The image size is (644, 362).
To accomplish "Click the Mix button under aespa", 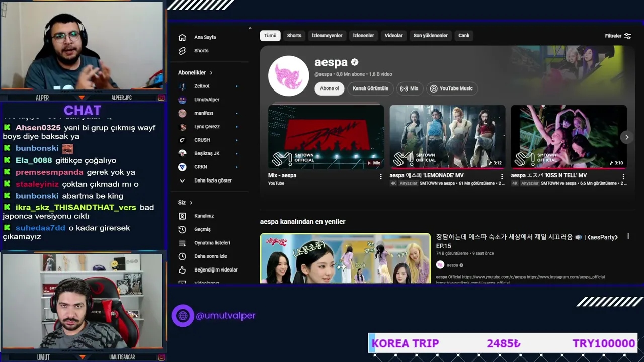I will (409, 88).
